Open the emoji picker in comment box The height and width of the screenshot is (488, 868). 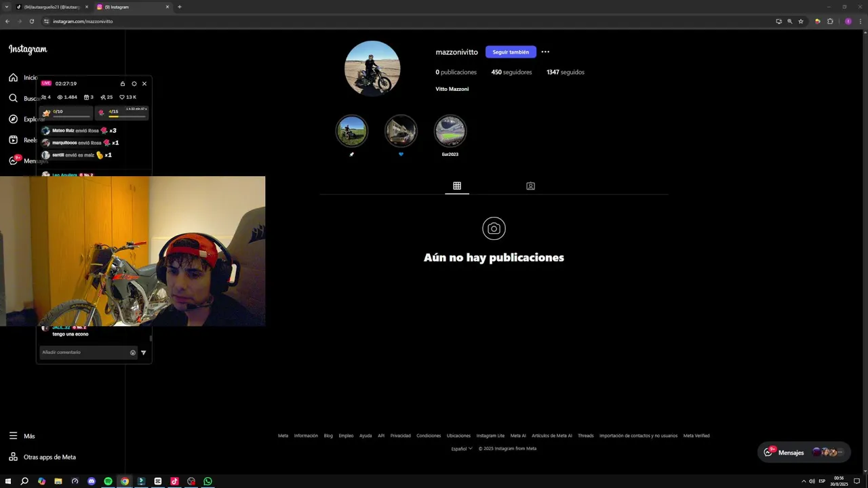tap(133, 352)
